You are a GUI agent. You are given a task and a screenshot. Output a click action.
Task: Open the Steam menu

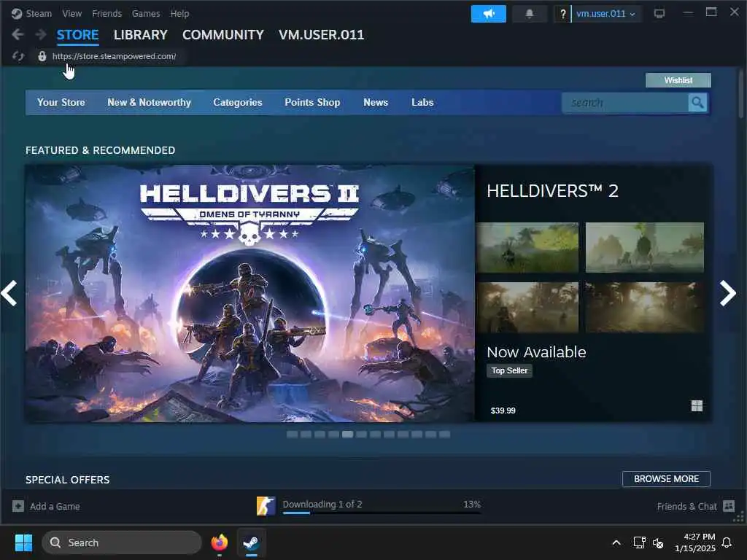[x=39, y=13]
